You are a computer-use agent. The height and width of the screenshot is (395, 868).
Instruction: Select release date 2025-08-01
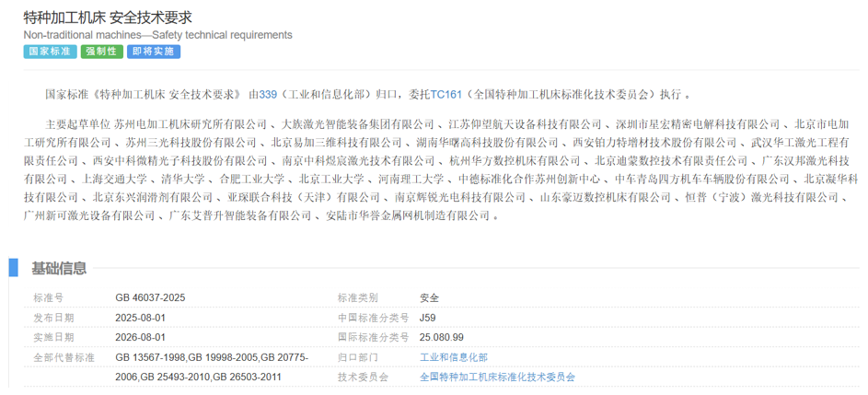click(141, 318)
